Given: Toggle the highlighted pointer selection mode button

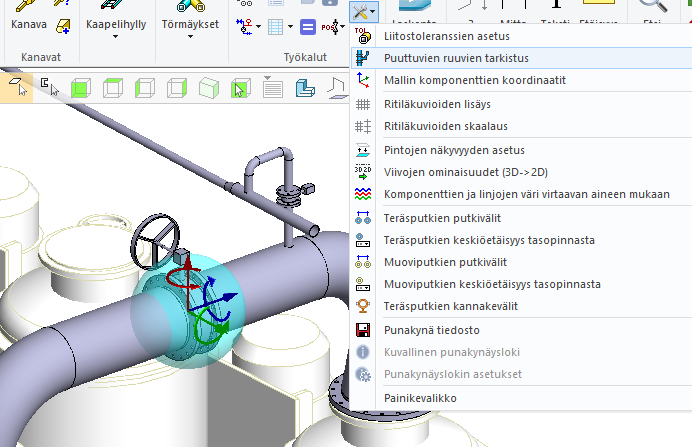Looking at the screenshot, I should click(x=17, y=89).
